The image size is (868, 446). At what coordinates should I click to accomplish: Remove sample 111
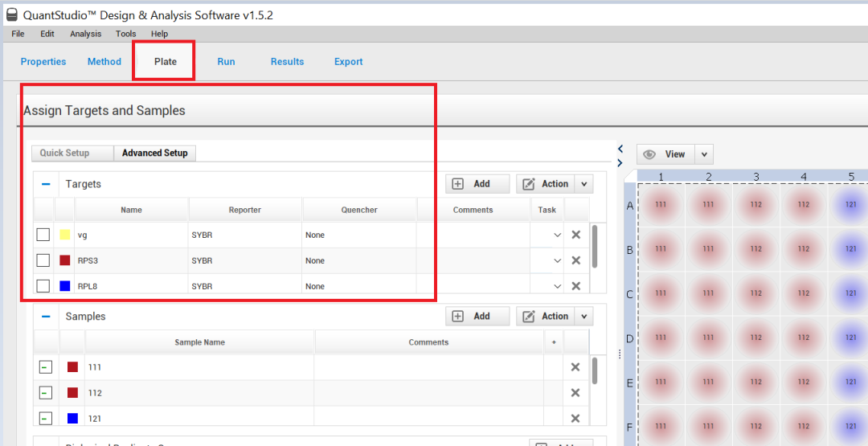(575, 367)
